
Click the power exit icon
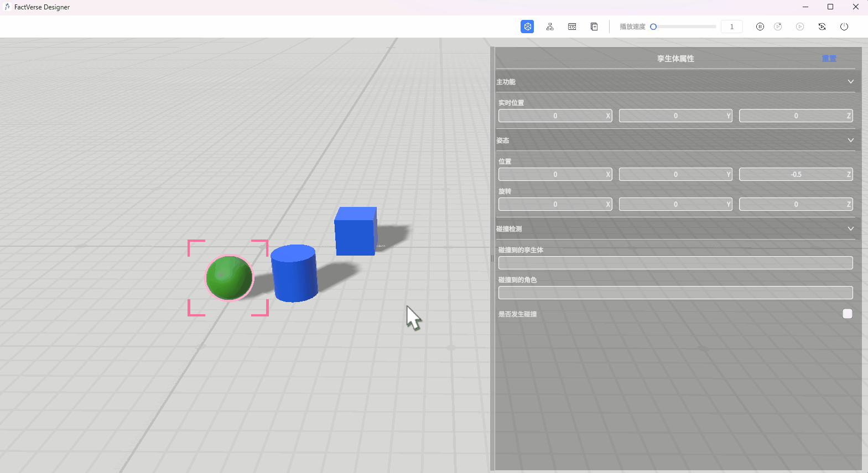pyautogui.click(x=844, y=27)
